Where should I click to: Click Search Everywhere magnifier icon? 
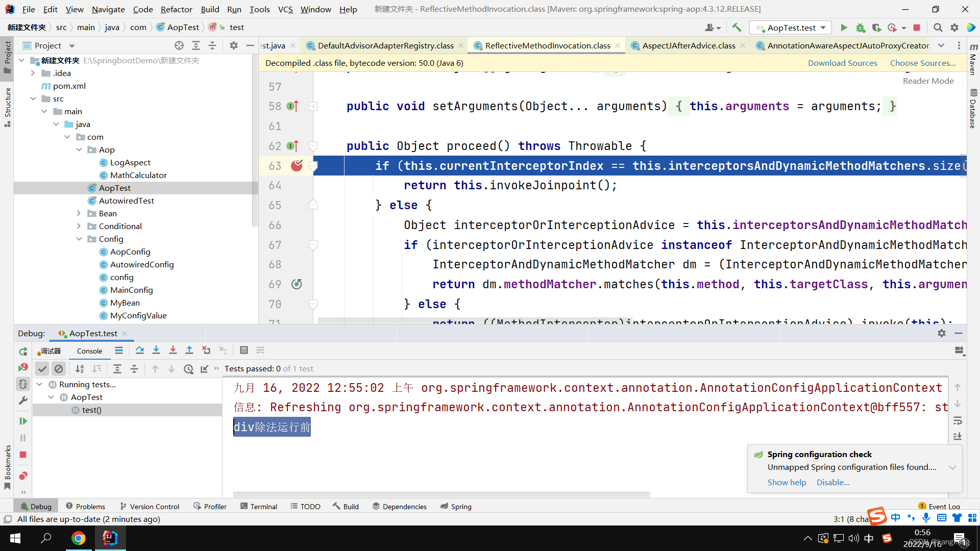(x=938, y=28)
